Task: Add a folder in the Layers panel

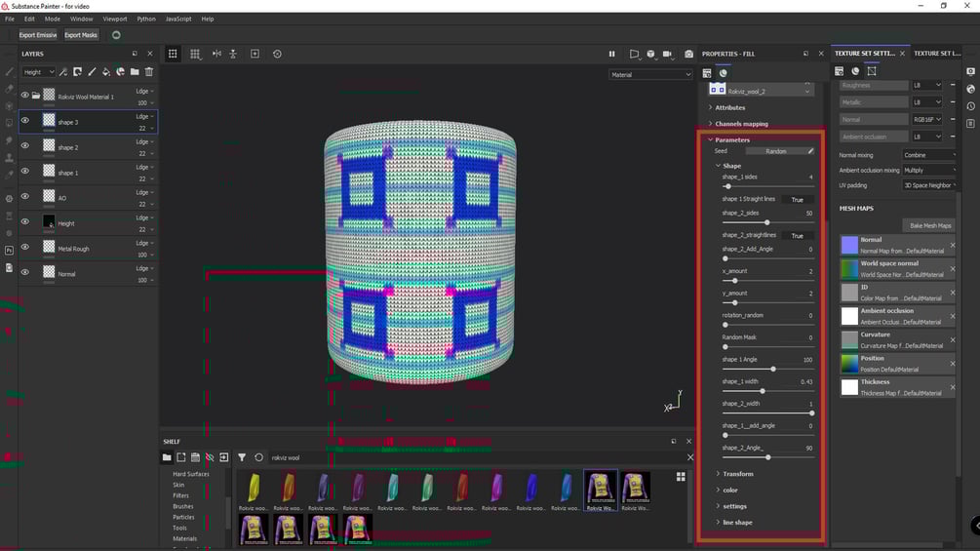Action: coord(135,72)
